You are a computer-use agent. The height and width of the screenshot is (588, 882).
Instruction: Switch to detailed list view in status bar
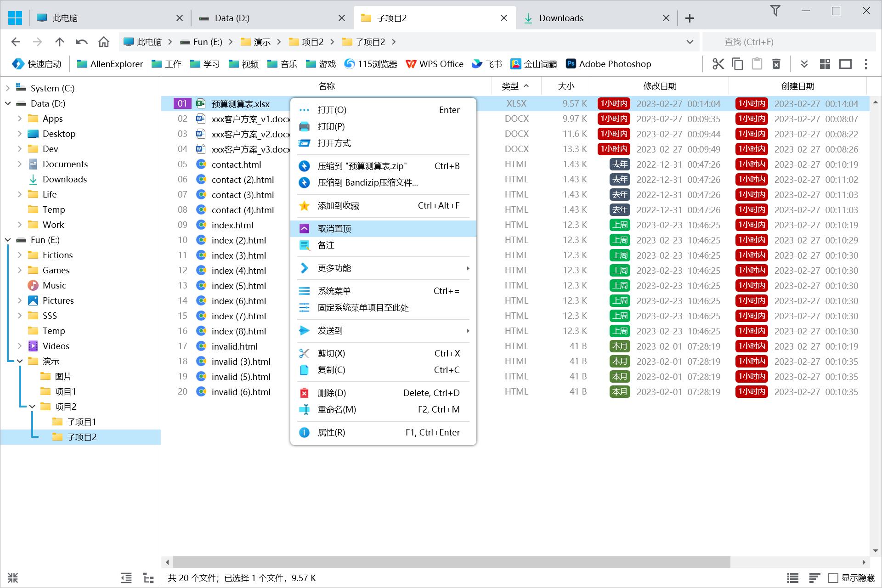click(x=793, y=578)
